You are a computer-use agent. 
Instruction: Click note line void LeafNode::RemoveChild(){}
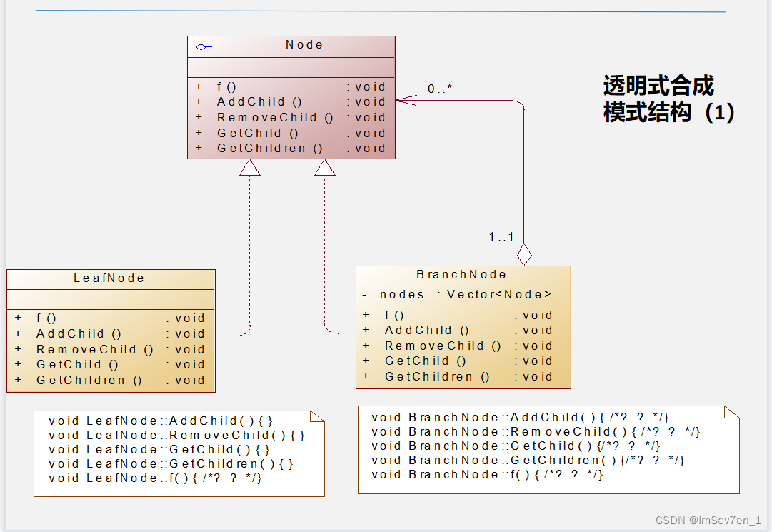[x=176, y=436]
